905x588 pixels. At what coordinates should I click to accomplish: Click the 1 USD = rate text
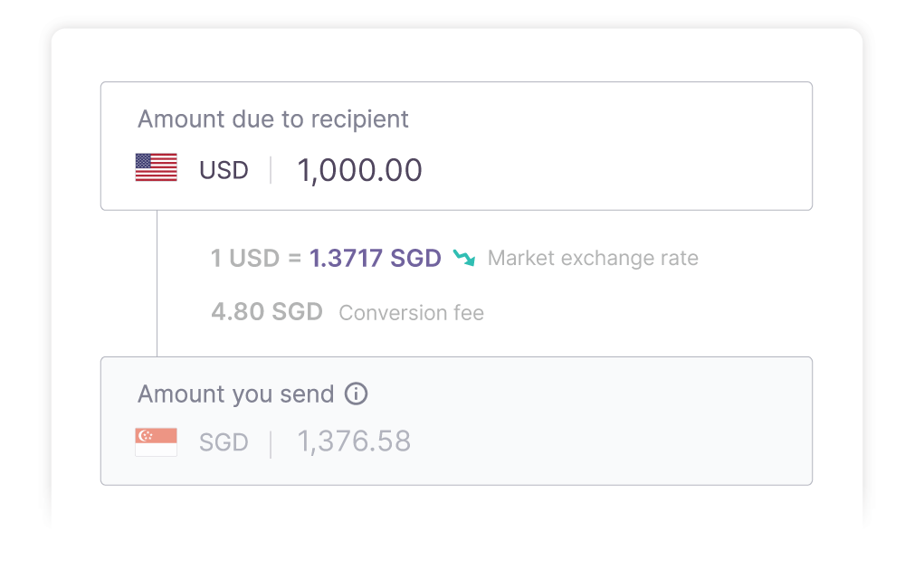(256, 258)
